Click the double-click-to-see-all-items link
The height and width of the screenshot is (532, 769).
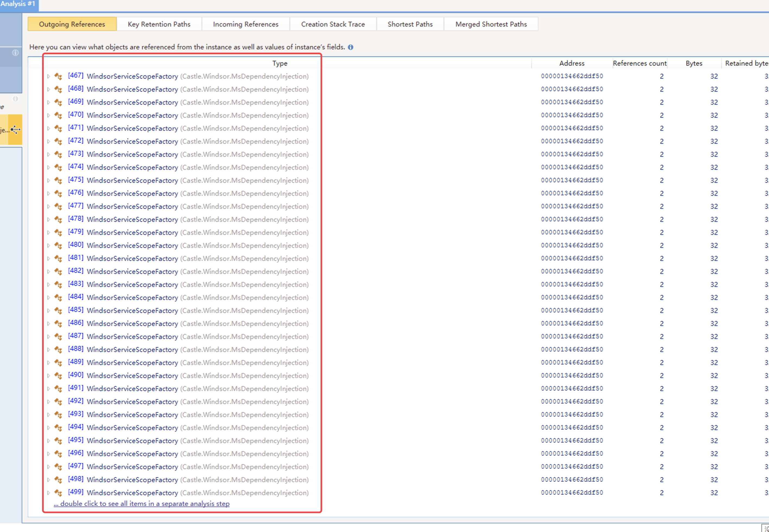click(x=142, y=504)
